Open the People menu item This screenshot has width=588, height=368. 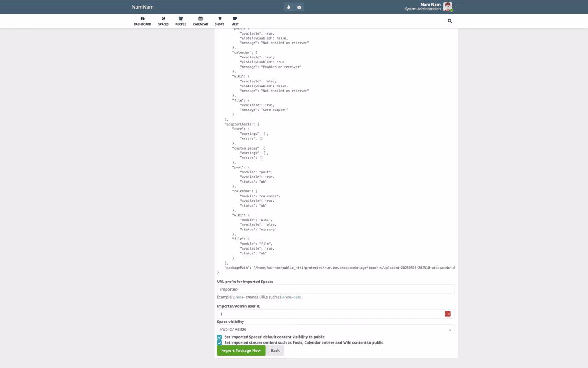tap(181, 21)
